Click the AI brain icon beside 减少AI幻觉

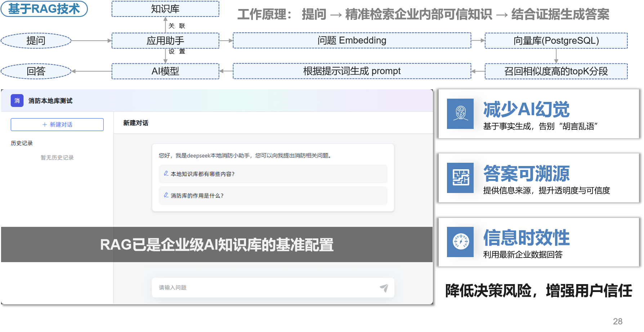460,114
